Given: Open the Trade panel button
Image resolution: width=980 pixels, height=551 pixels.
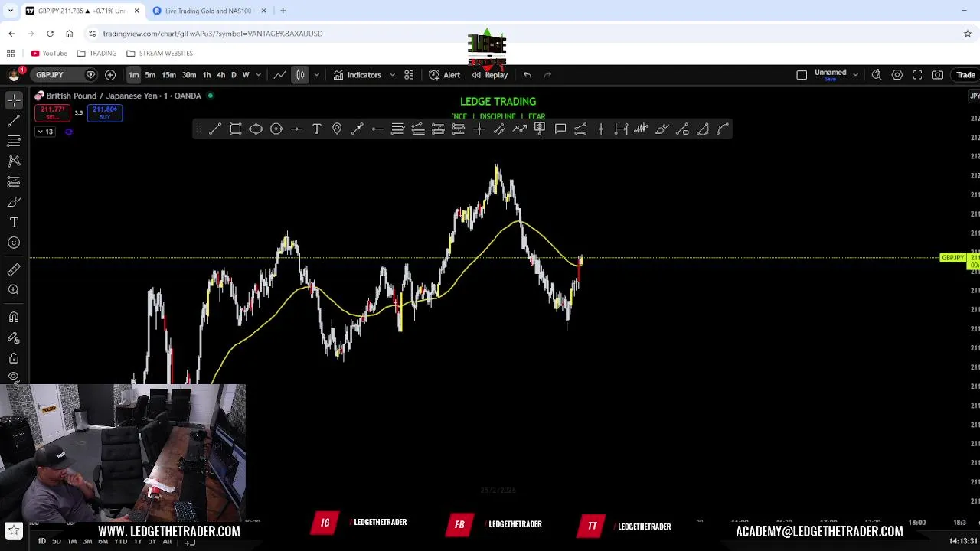Looking at the screenshot, I should pos(965,75).
